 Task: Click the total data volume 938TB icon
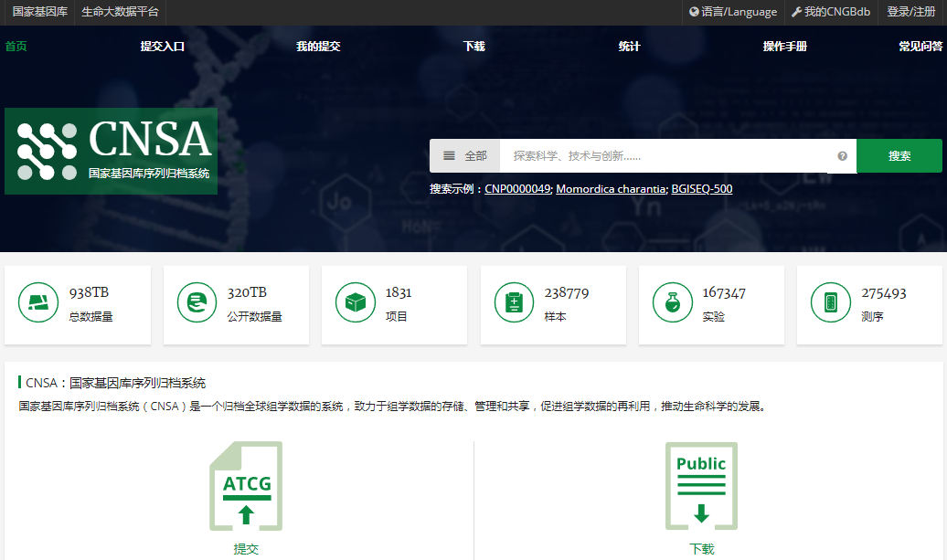(38, 302)
